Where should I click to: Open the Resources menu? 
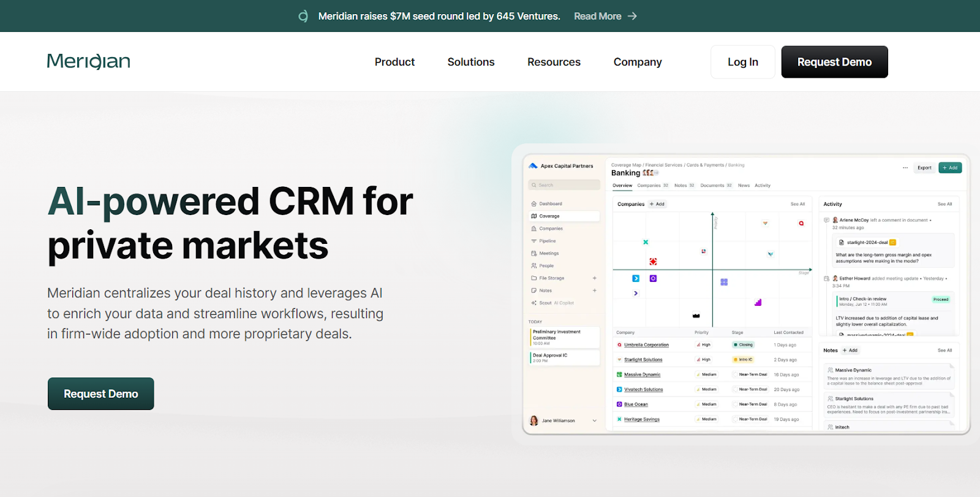554,62
